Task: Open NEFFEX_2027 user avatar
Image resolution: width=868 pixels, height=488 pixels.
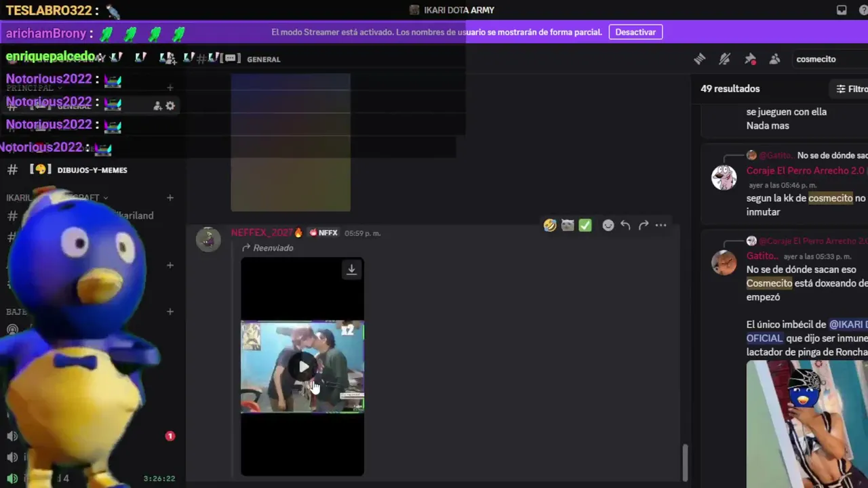Action: click(x=208, y=239)
